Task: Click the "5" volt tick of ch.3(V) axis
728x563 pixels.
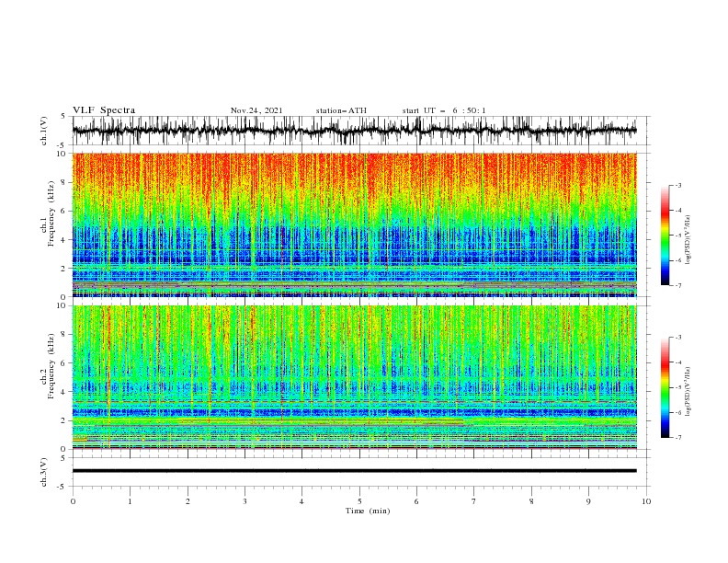Action: click(x=64, y=458)
